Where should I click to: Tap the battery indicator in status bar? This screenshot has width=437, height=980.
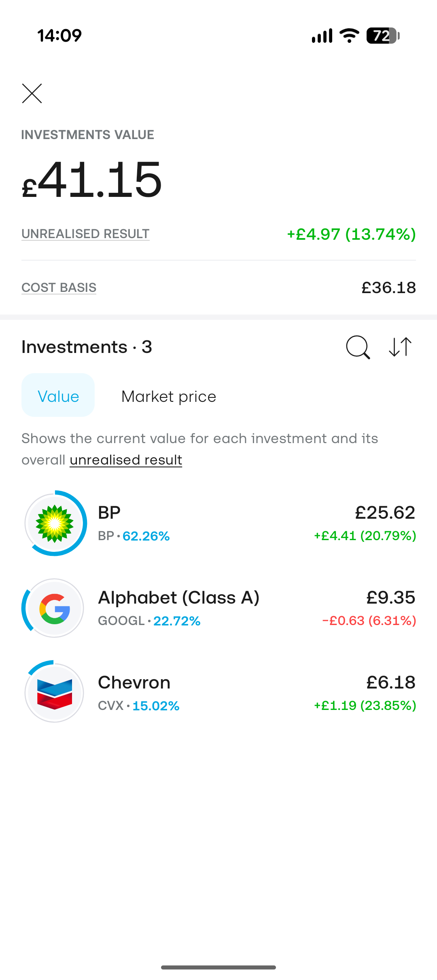(383, 36)
